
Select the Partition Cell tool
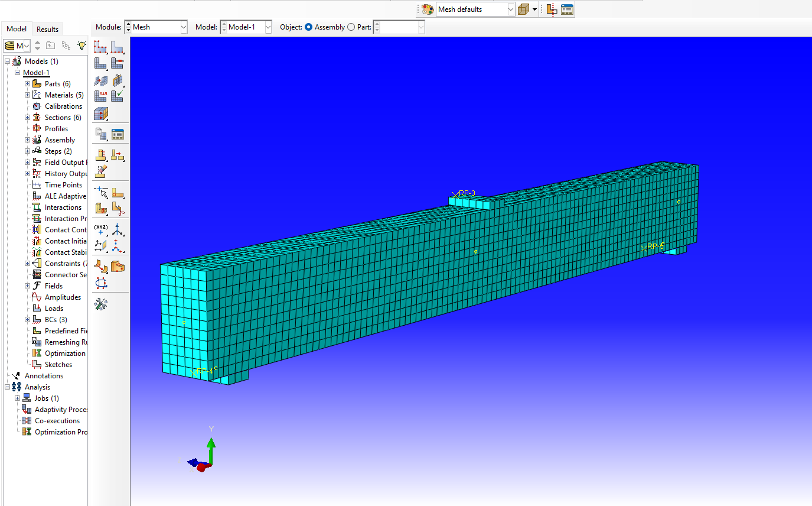pos(101,208)
